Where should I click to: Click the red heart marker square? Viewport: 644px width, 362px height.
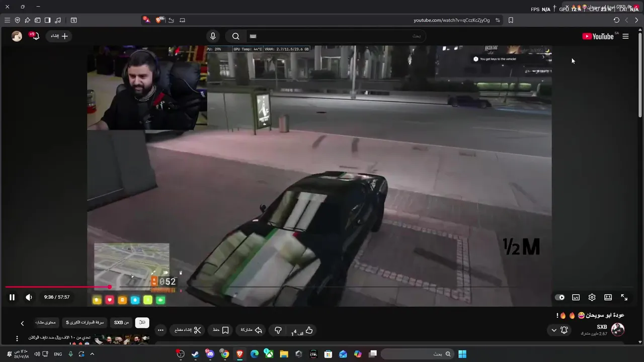tap(110, 300)
